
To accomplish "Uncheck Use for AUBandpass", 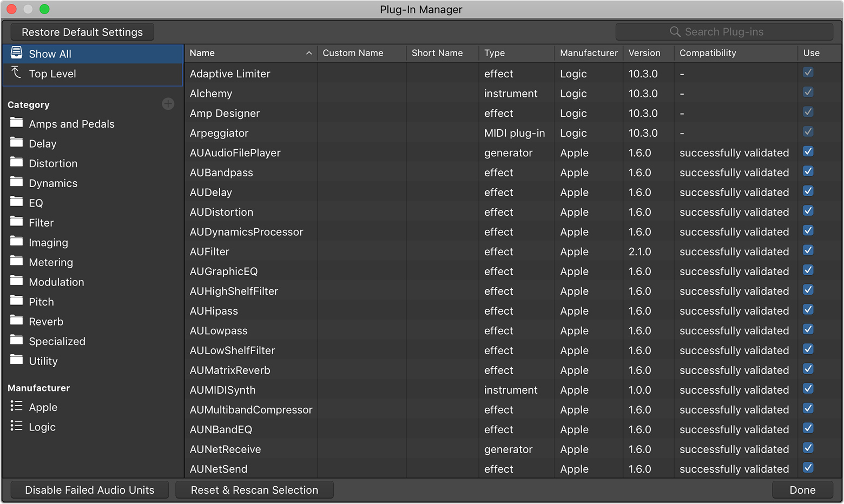I will (x=808, y=171).
